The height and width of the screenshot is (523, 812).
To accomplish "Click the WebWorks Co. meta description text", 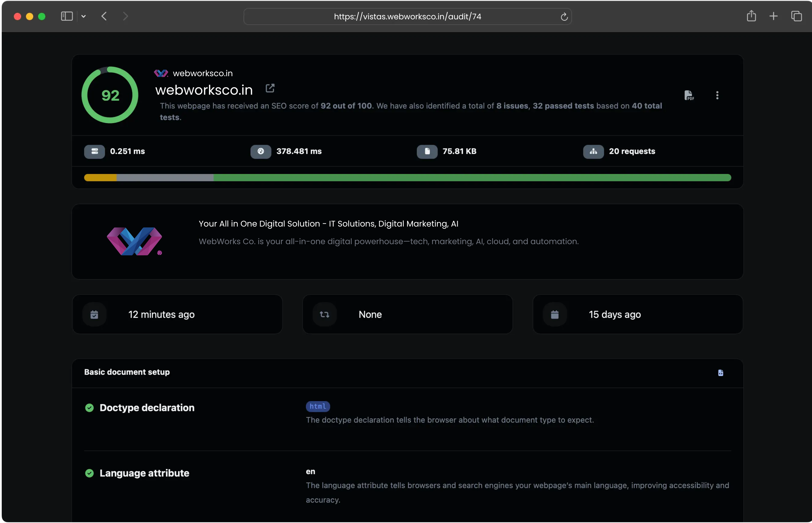I will [x=388, y=241].
